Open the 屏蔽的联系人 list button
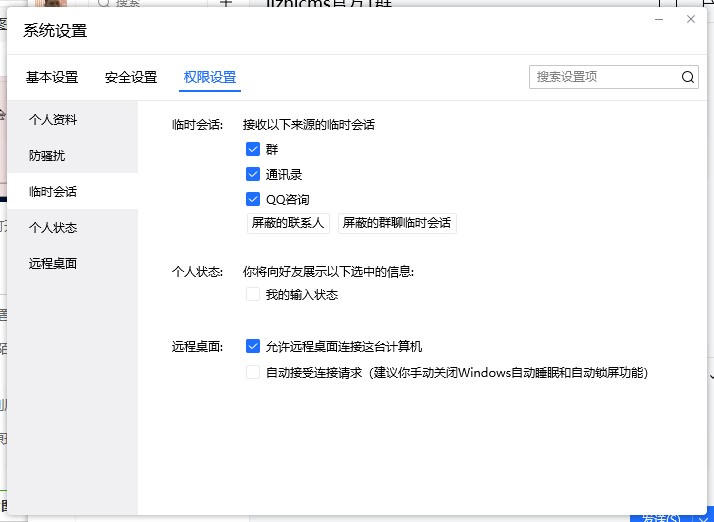The image size is (714, 522). [288, 223]
